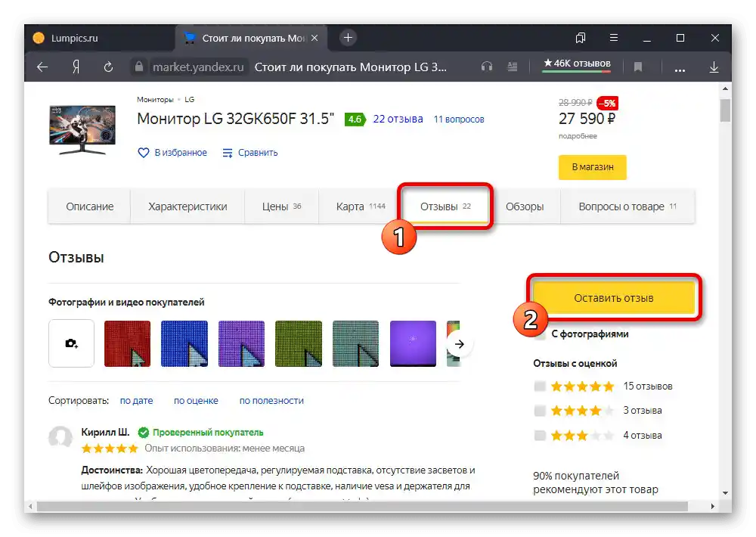Sort reviews по оценке
The image size is (756, 537).
(x=196, y=400)
